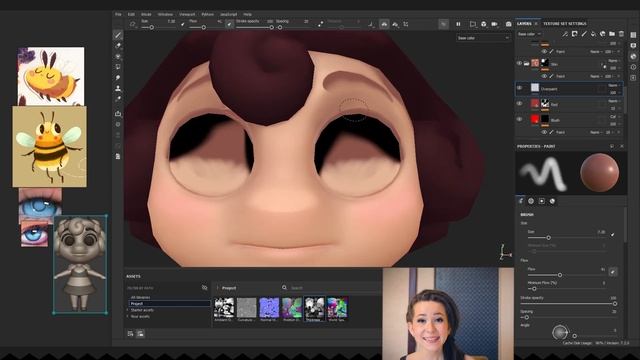Viewport: 640px width, 360px height.
Task: Select the Paint brush tool
Action: click(x=118, y=35)
